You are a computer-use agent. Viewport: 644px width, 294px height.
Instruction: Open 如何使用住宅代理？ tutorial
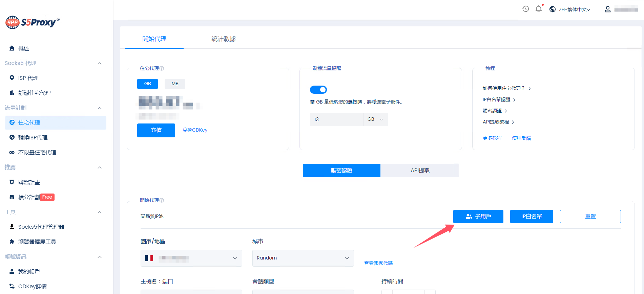pyautogui.click(x=506, y=88)
